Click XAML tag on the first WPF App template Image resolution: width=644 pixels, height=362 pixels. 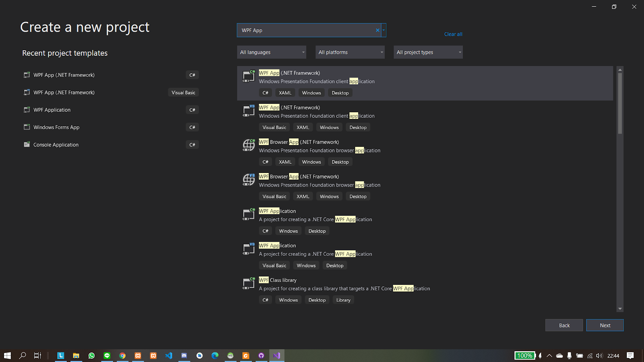tap(285, 93)
